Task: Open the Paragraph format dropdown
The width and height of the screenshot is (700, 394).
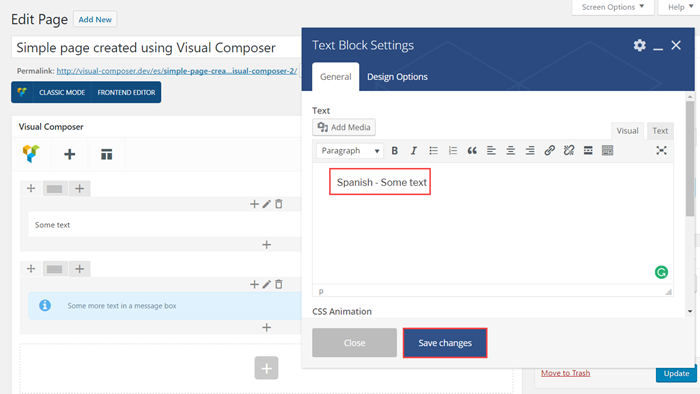Action: (350, 151)
